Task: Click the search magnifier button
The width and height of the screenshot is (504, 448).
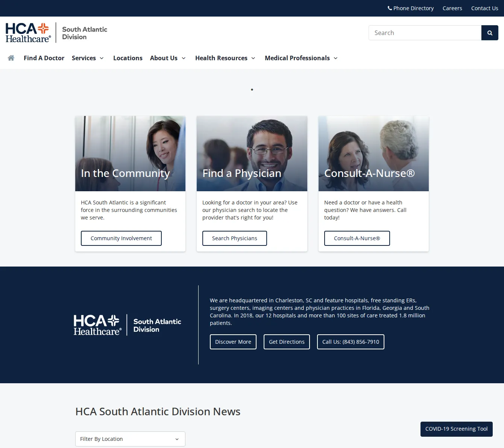Action: point(490,33)
